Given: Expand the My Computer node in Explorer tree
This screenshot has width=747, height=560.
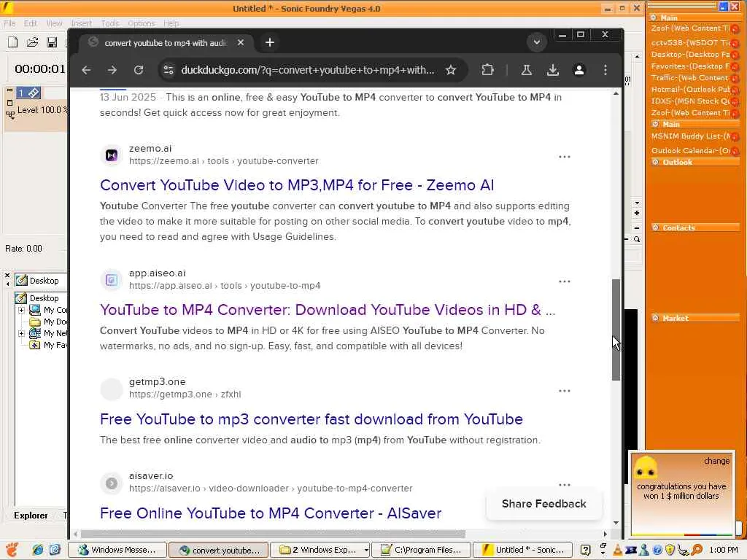Looking at the screenshot, I should 21,310.
